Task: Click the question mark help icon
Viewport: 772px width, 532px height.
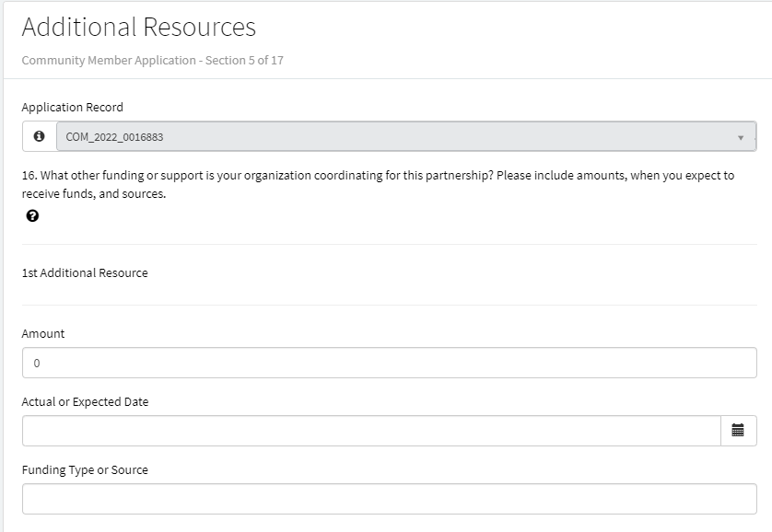Action: pos(33,216)
